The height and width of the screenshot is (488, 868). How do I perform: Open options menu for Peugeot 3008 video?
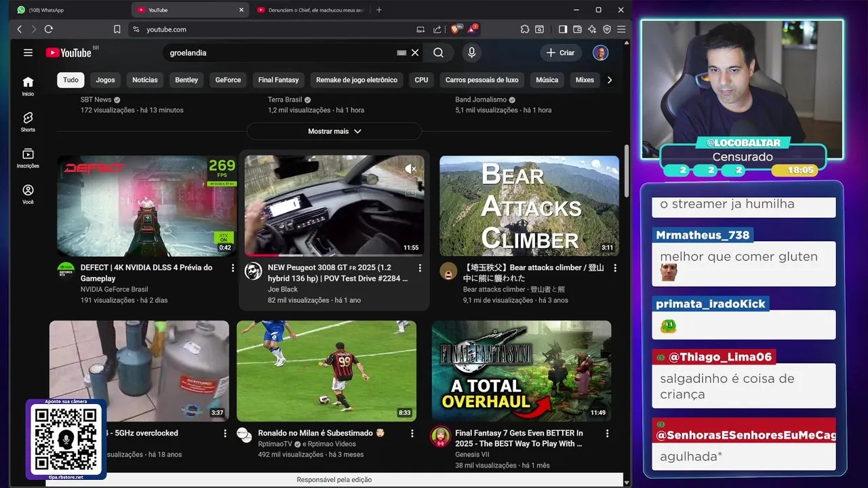420,268
